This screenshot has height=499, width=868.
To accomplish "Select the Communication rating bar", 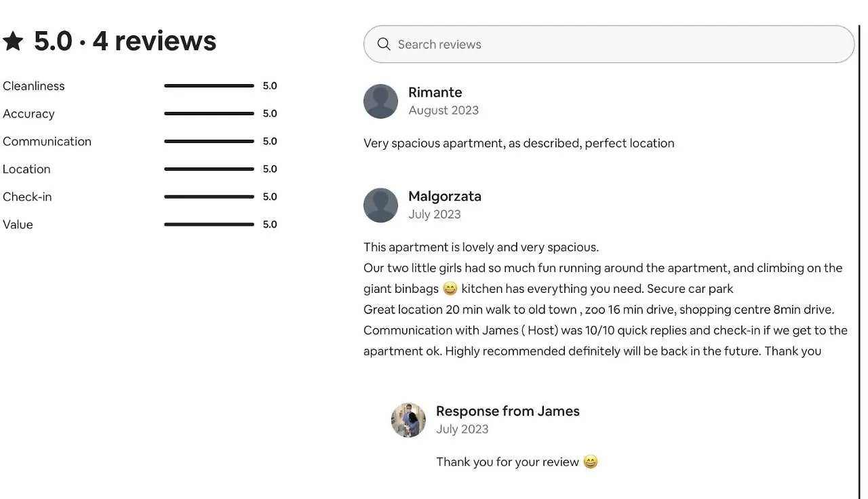I will 209,141.
